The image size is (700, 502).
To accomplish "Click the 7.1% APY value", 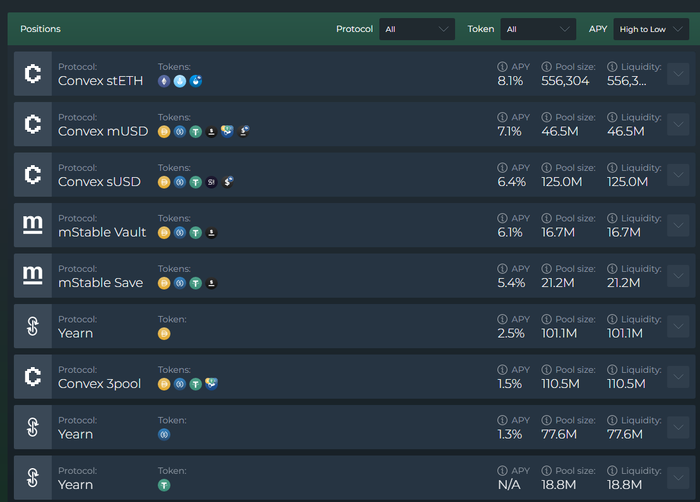I will tap(509, 131).
